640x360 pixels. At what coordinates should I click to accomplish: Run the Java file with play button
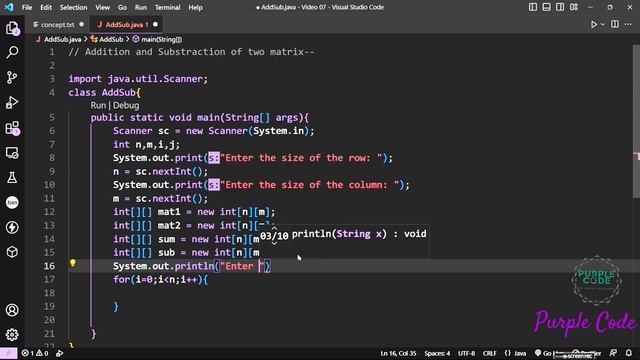point(594,24)
